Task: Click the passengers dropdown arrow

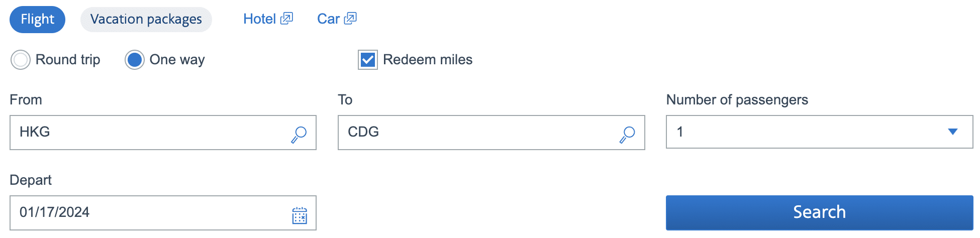Action: [x=952, y=132]
